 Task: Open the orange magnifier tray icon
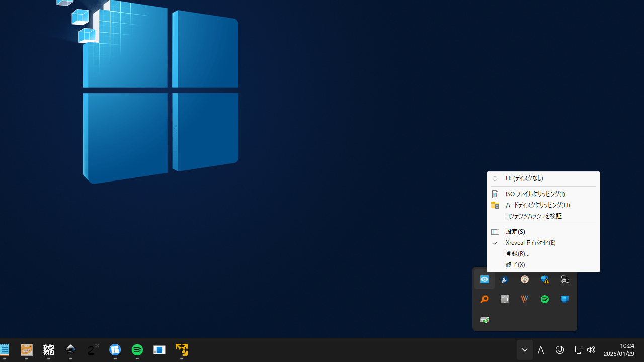coord(485,299)
